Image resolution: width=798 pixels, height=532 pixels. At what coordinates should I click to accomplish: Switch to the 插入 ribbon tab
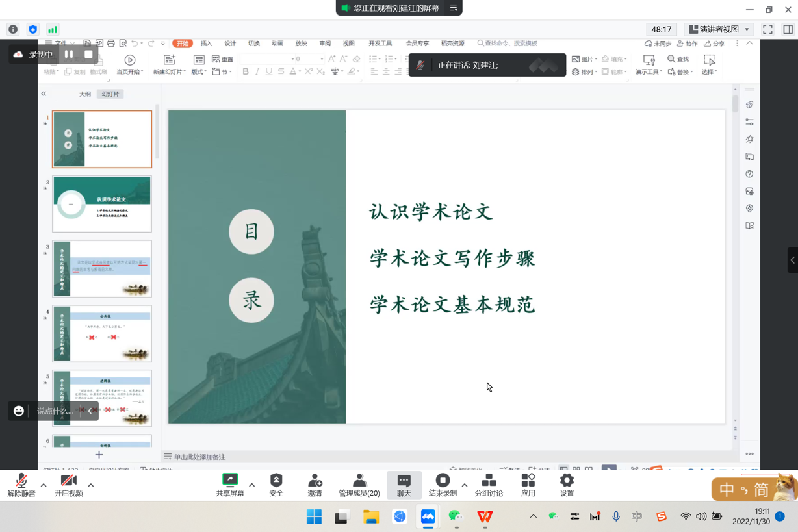pos(206,44)
